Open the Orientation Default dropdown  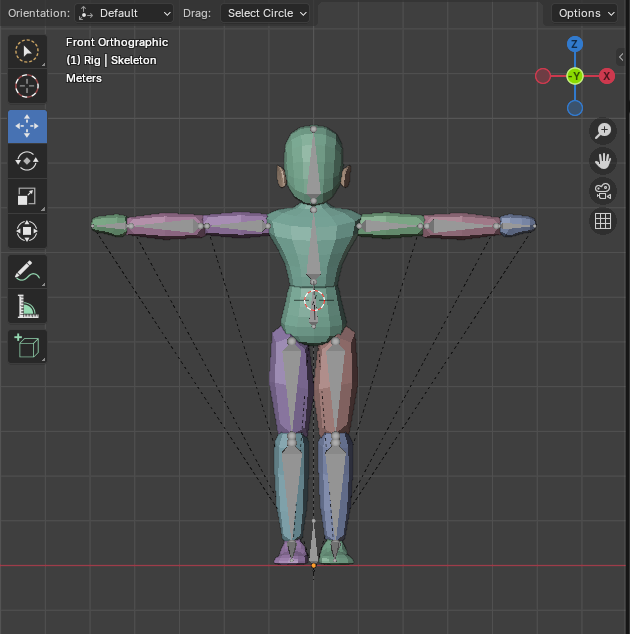[x=124, y=13]
